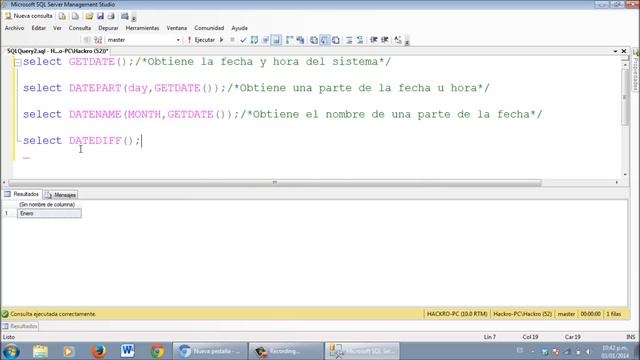Switch to the Resultados tab
Image resolution: width=640 pixels, height=360 pixels.
pos(22,194)
